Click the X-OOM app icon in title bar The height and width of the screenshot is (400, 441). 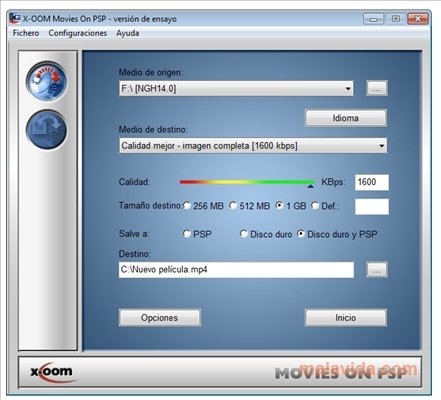[15, 19]
